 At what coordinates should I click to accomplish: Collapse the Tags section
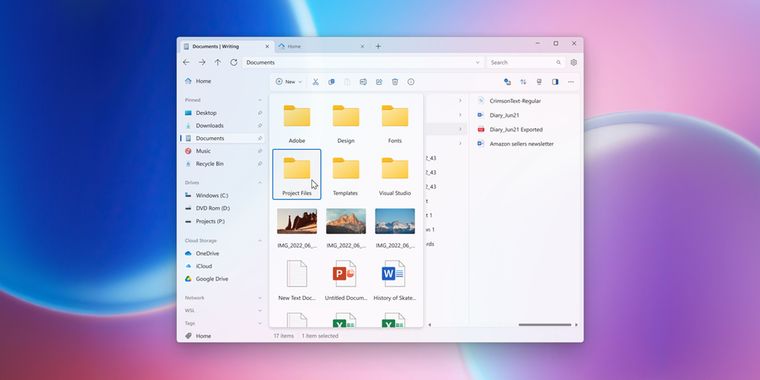click(260, 323)
